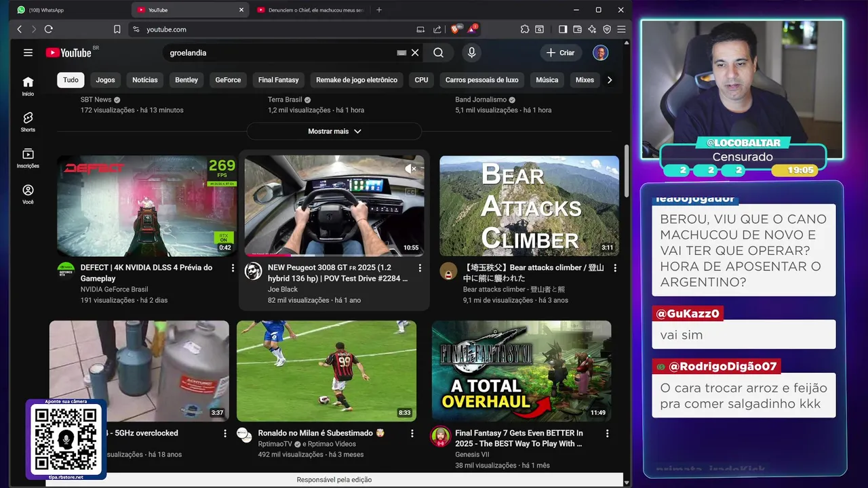Show more filter chips with right arrow

click(x=609, y=80)
